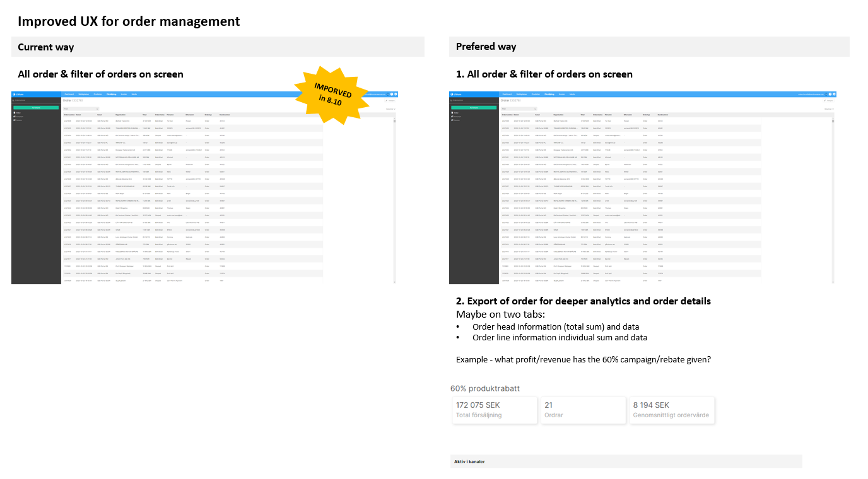Expand the Kolumner selector in right screenshot

tap(830, 109)
